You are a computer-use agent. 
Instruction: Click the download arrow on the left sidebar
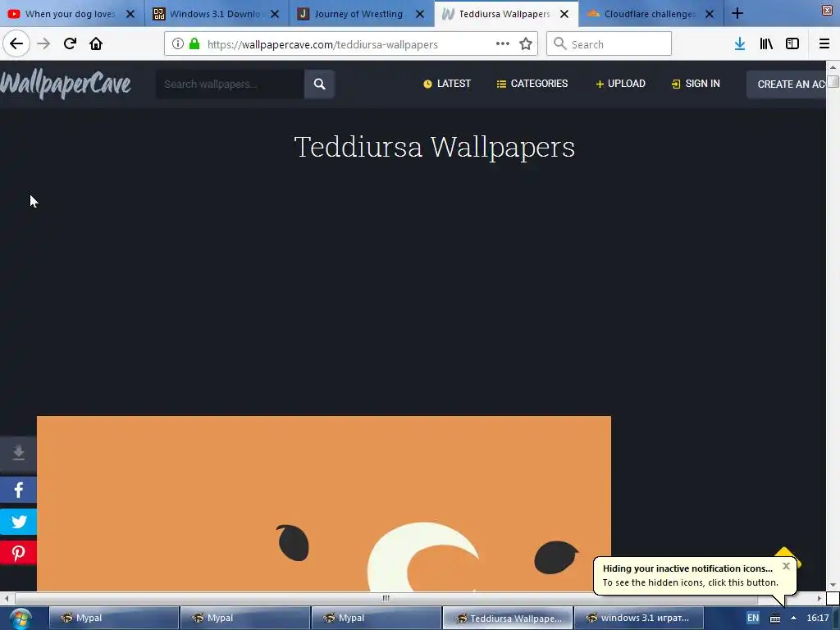point(18,453)
